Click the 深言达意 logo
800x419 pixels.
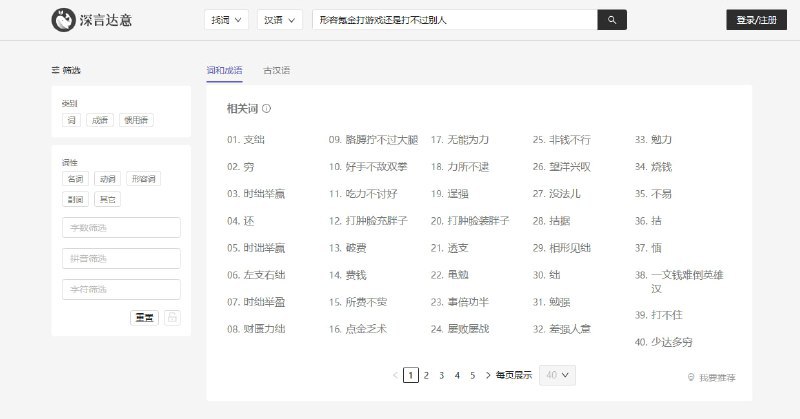[x=87, y=19]
